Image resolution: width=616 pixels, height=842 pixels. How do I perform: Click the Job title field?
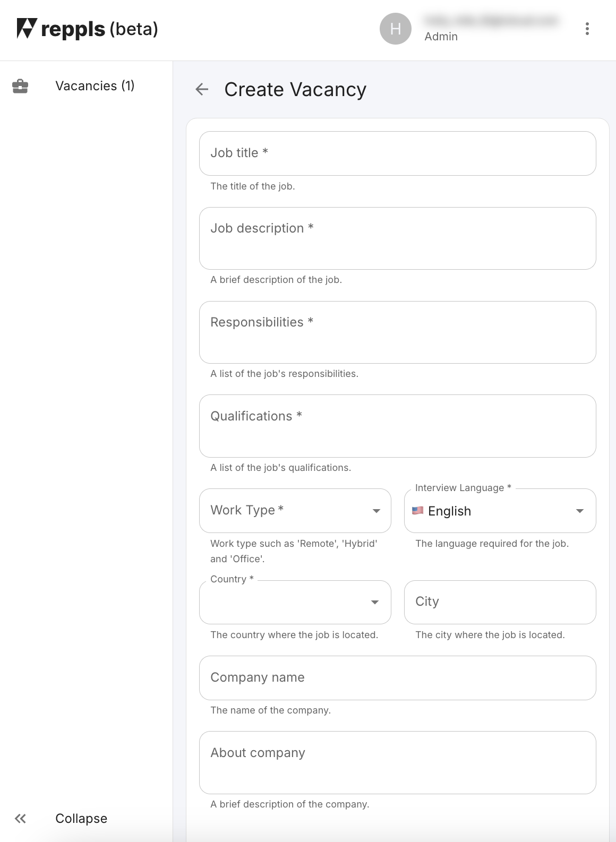398,153
